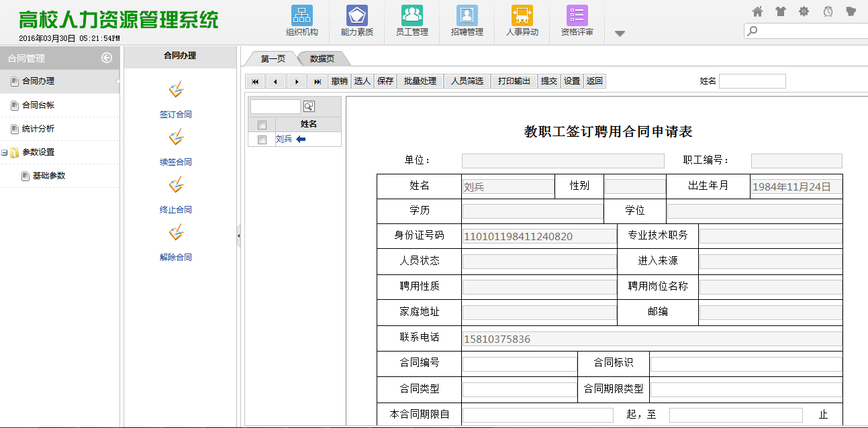This screenshot has height=428, width=868.
Task: Jump to the last record
Action: 318,81
